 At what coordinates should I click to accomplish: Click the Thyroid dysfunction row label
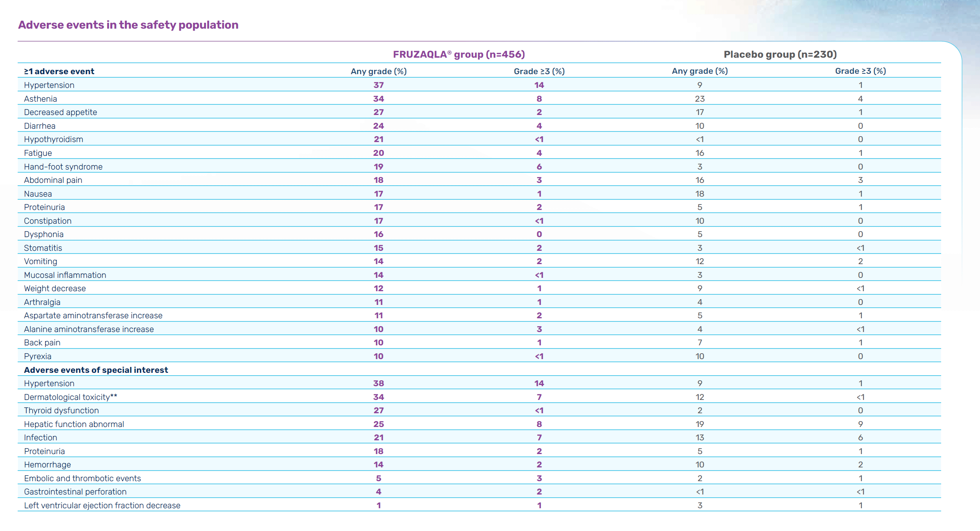pyautogui.click(x=61, y=411)
